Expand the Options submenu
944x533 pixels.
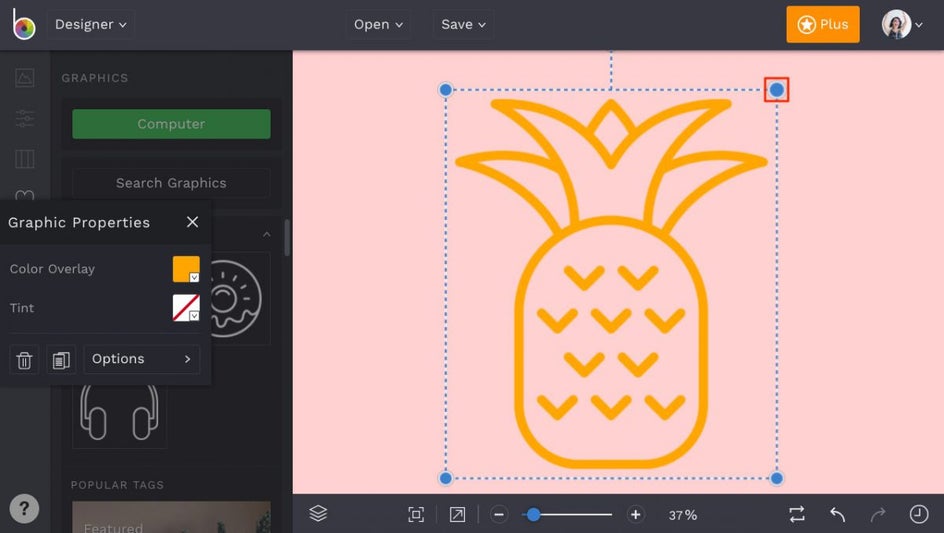(141, 359)
